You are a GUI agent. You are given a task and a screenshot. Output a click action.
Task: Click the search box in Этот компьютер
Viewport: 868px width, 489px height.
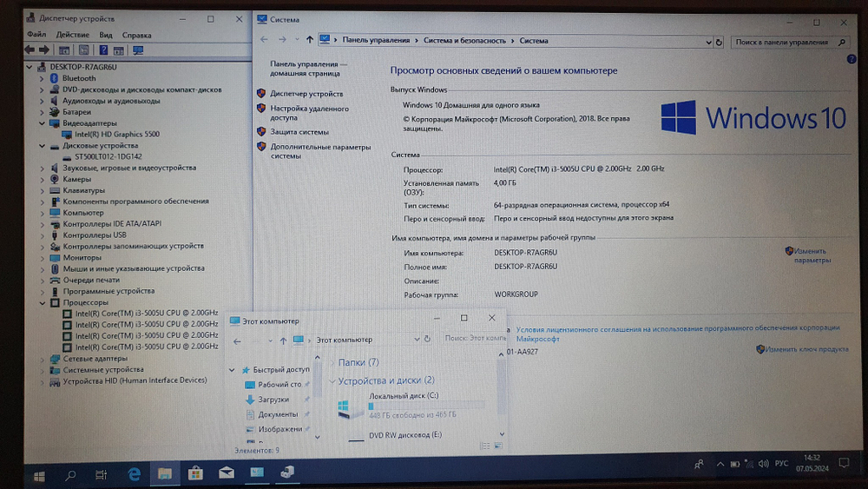[x=475, y=338]
